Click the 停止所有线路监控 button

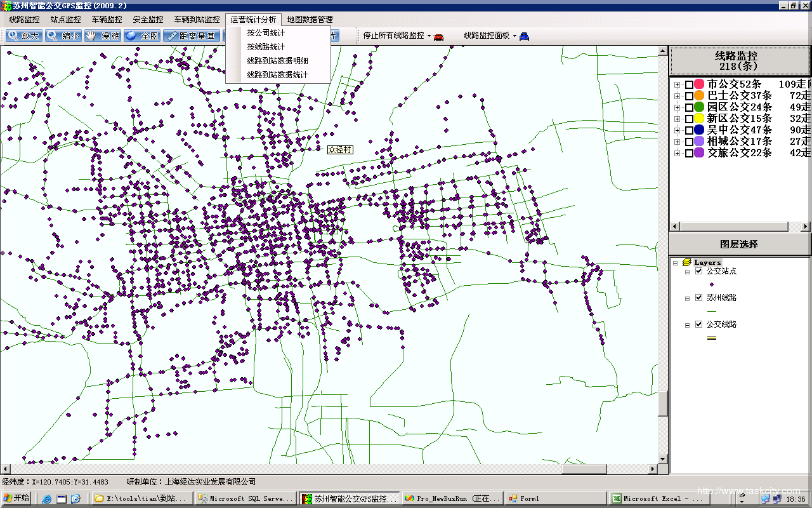click(393, 36)
